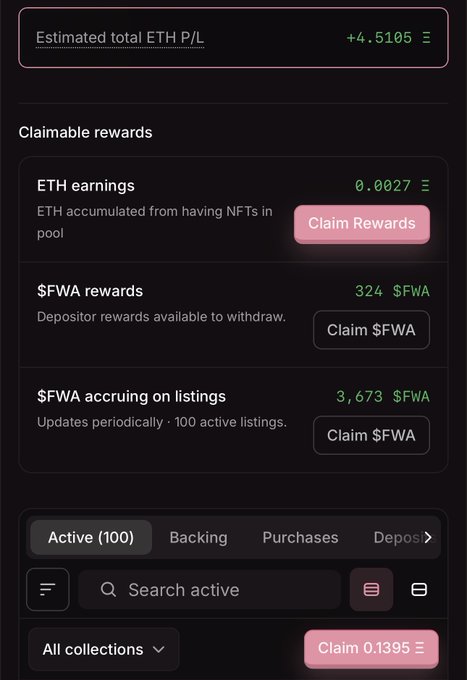Image resolution: width=467 pixels, height=680 pixels.
Task: Click the ETH symbol in P/L row
Action: 426,38
